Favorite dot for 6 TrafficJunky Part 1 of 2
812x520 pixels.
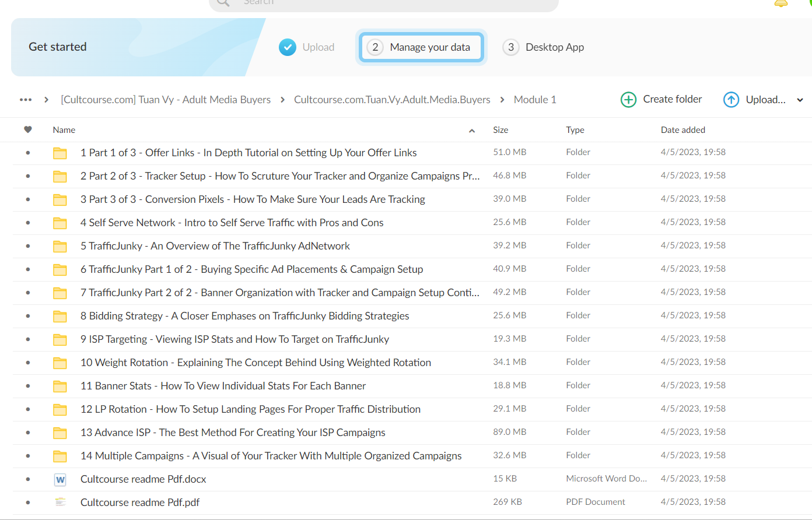28,269
